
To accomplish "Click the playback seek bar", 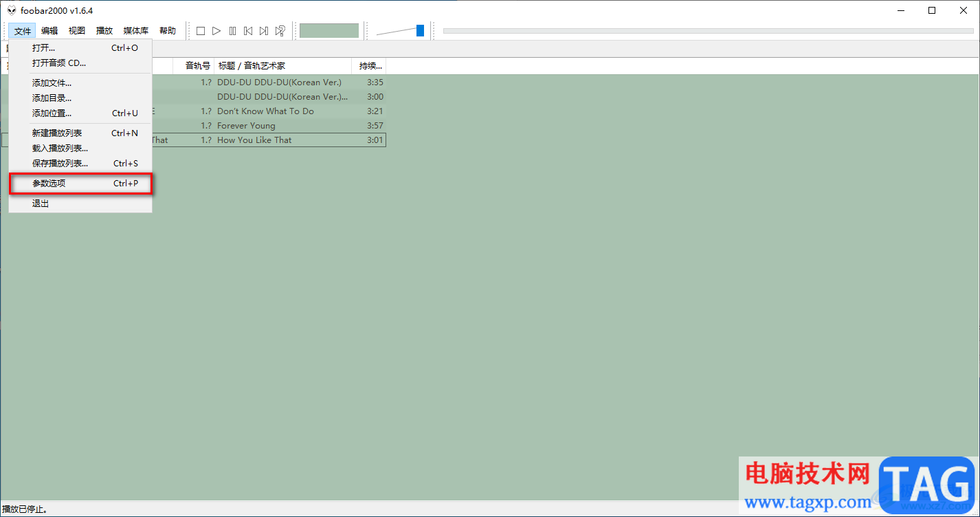I will point(709,31).
